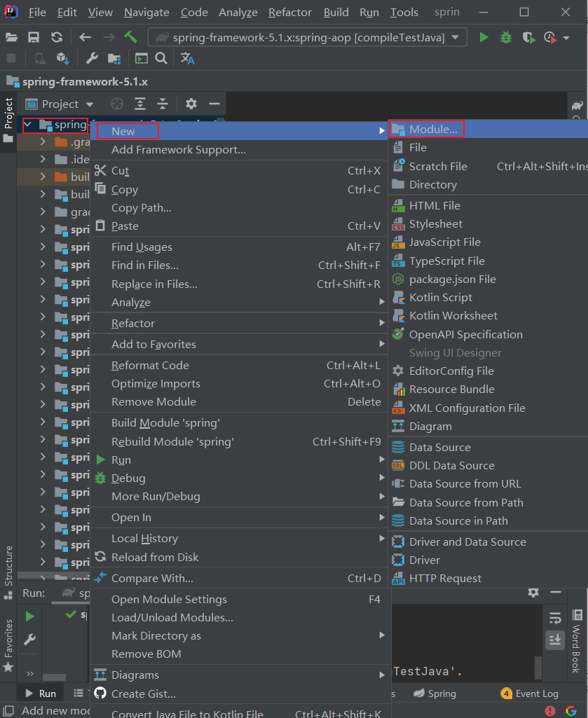This screenshot has width=588, height=718.
Task: Click the Run tool window button at bottom
Action: click(x=40, y=693)
